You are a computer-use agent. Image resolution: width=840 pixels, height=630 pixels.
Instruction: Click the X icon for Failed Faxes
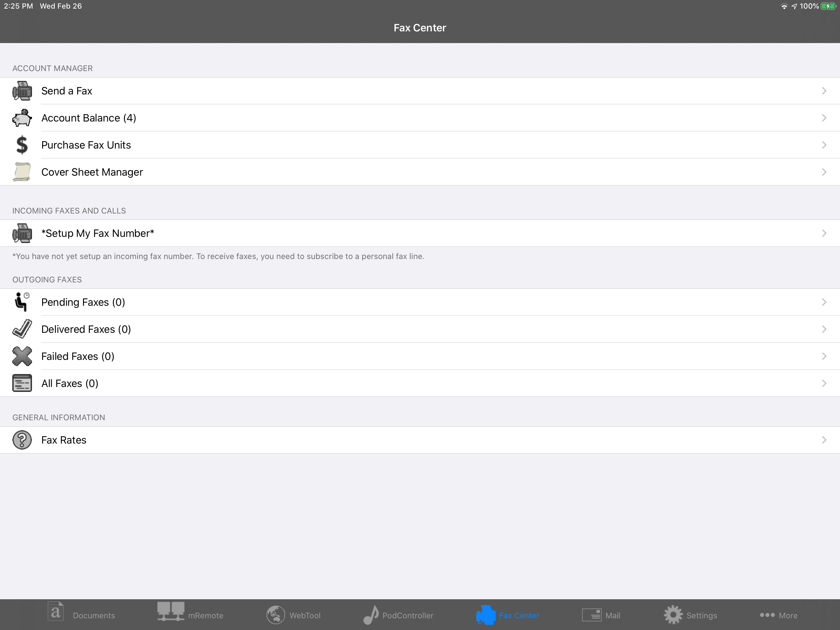22,356
